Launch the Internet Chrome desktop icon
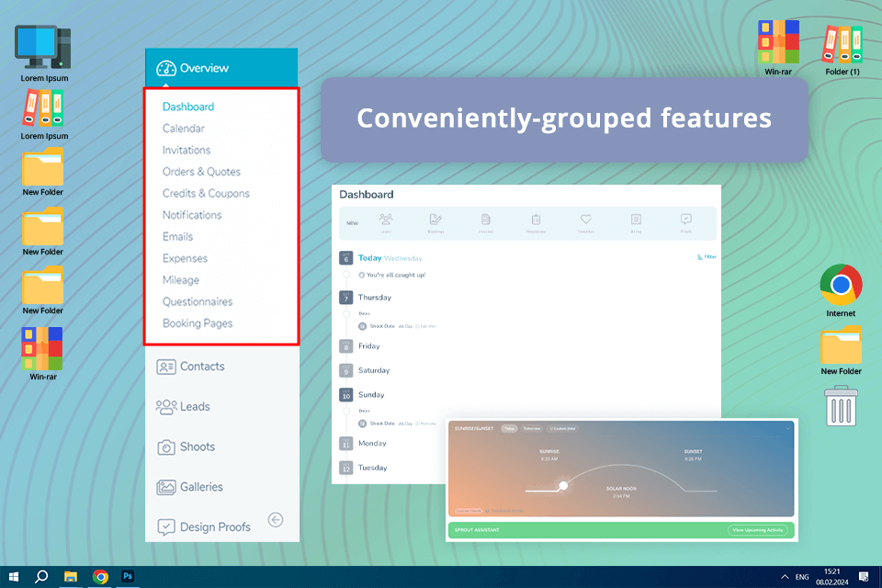 (x=841, y=291)
